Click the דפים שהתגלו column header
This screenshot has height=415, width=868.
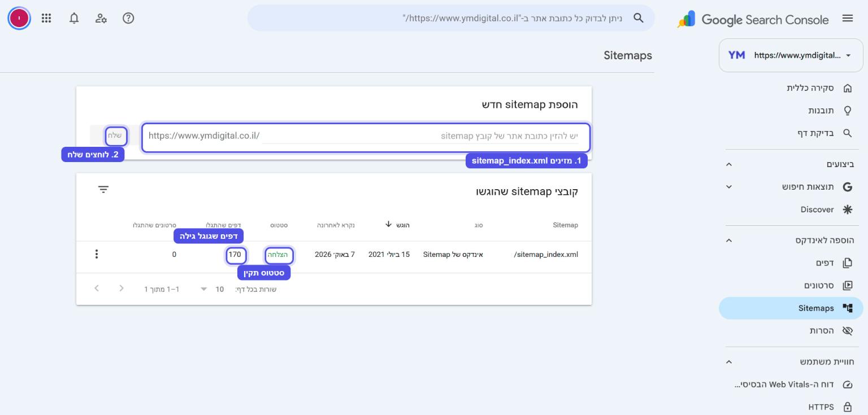click(x=223, y=225)
